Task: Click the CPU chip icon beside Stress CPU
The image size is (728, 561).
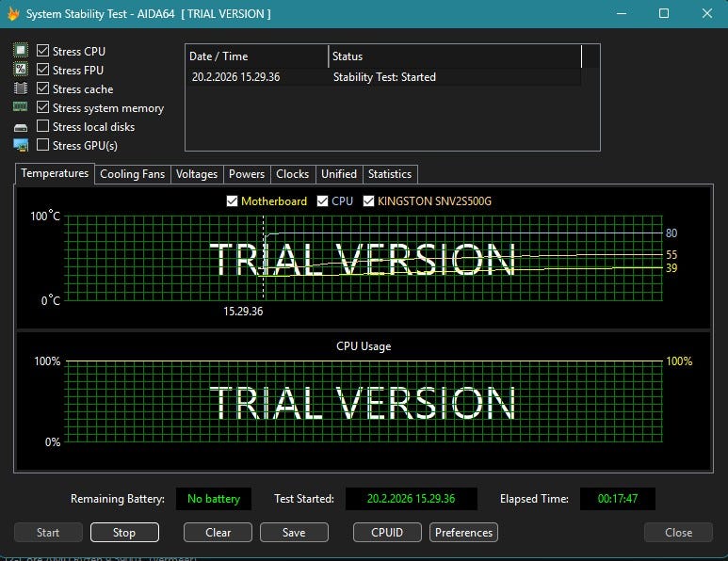Action: [x=21, y=51]
